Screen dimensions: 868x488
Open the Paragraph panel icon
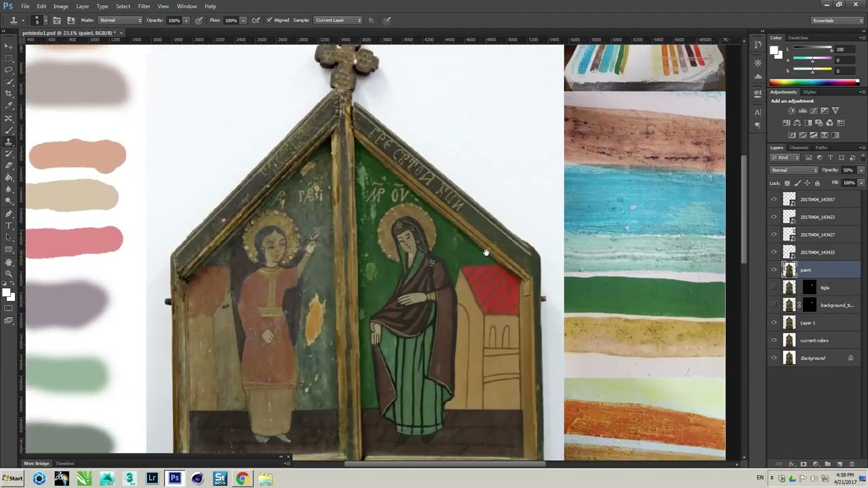pyautogui.click(x=757, y=125)
